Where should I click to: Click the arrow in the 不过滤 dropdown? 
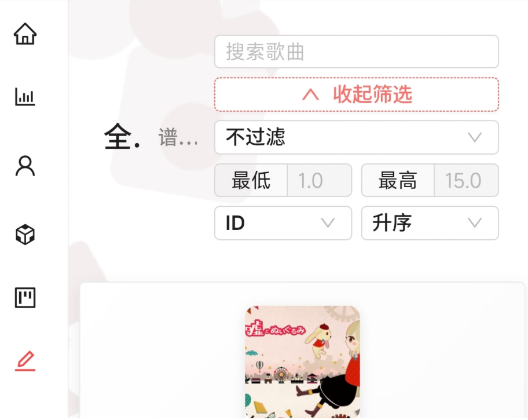[x=475, y=137]
